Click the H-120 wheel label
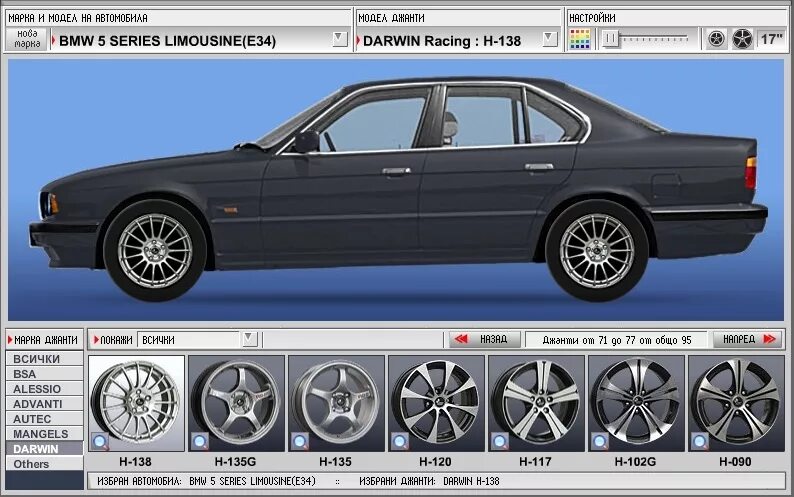Screen dimensions: 794x497 tap(435, 462)
